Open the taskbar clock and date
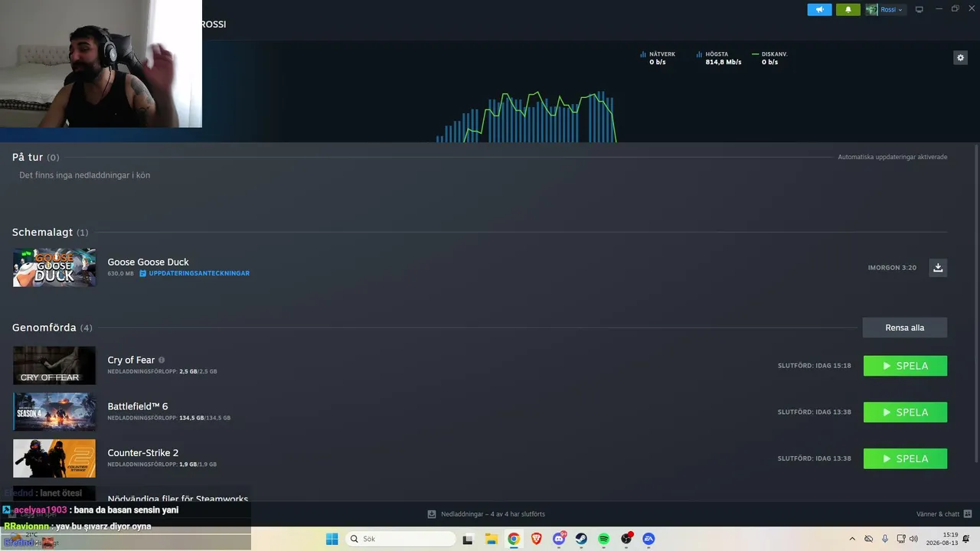The image size is (980, 551). point(942,539)
